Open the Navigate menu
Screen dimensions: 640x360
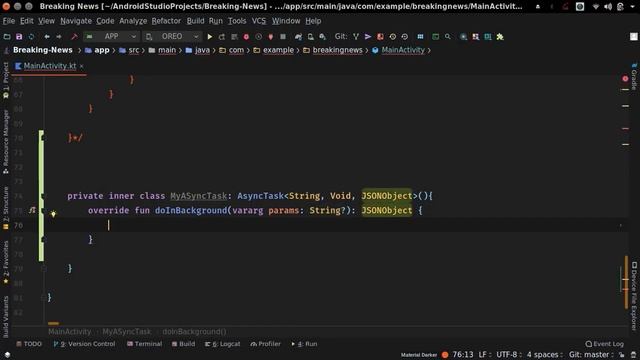[x=76, y=21]
